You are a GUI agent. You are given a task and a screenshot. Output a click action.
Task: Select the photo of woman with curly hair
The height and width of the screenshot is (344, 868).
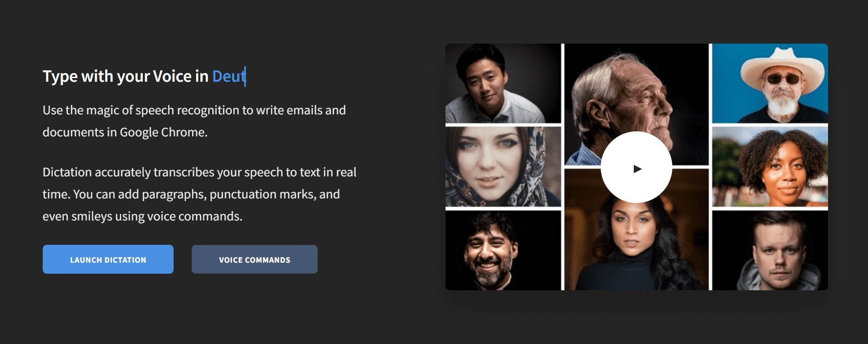(770, 167)
